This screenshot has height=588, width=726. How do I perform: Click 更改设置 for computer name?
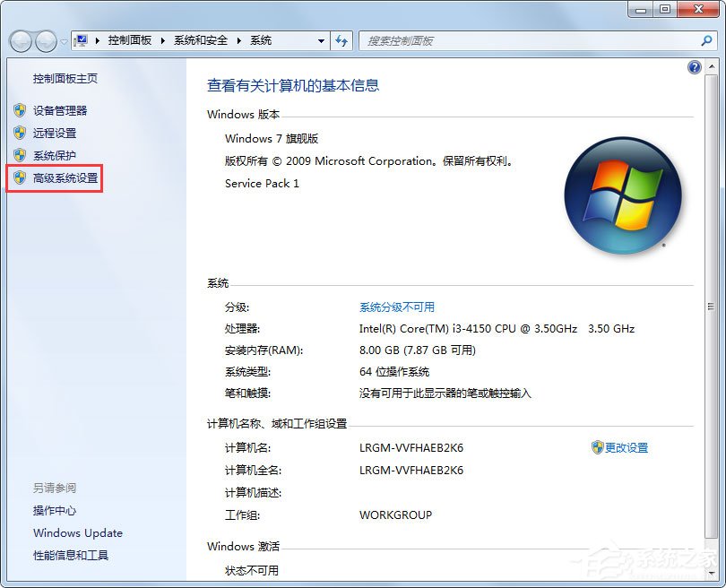(627, 447)
